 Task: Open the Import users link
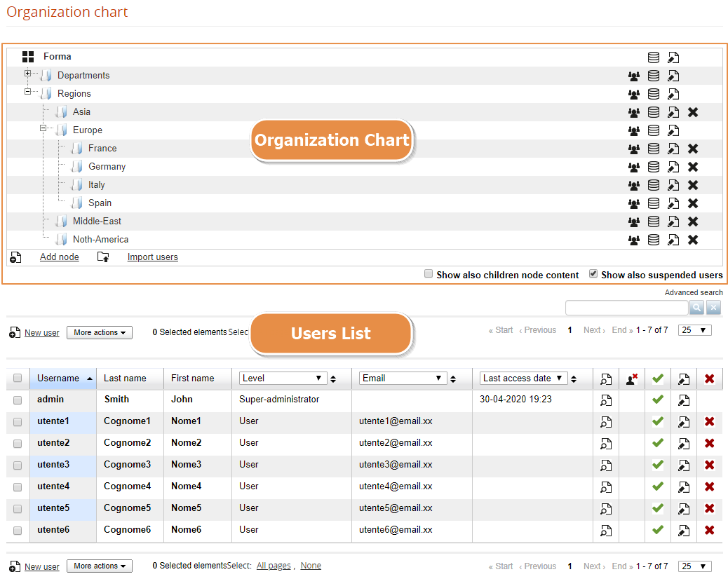pos(152,257)
